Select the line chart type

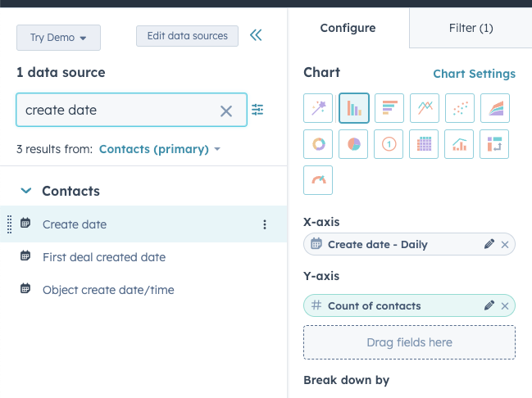pyautogui.click(x=425, y=108)
